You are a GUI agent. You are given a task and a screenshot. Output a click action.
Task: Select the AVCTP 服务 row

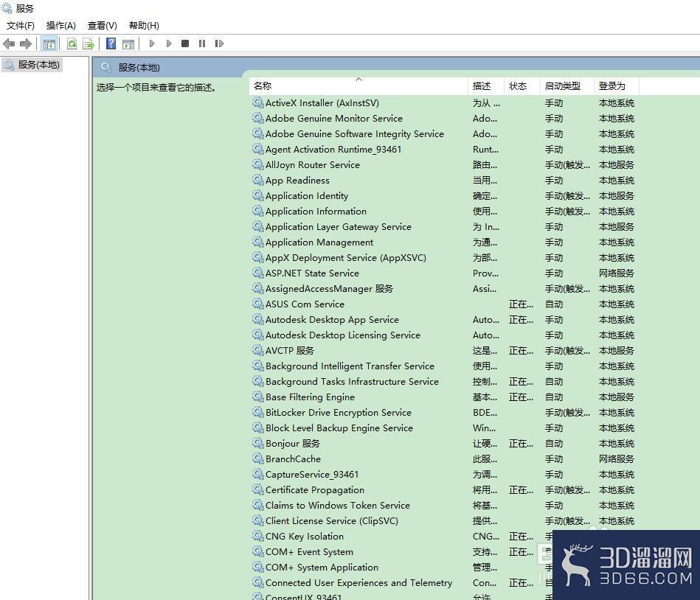(289, 351)
